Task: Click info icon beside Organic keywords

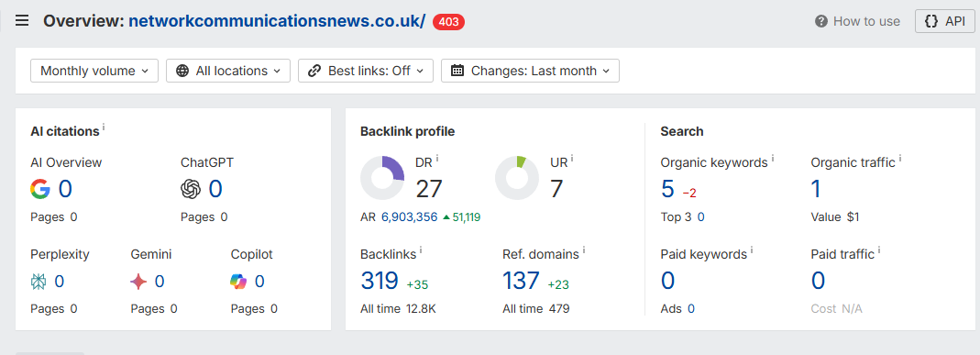Action: 773,159
